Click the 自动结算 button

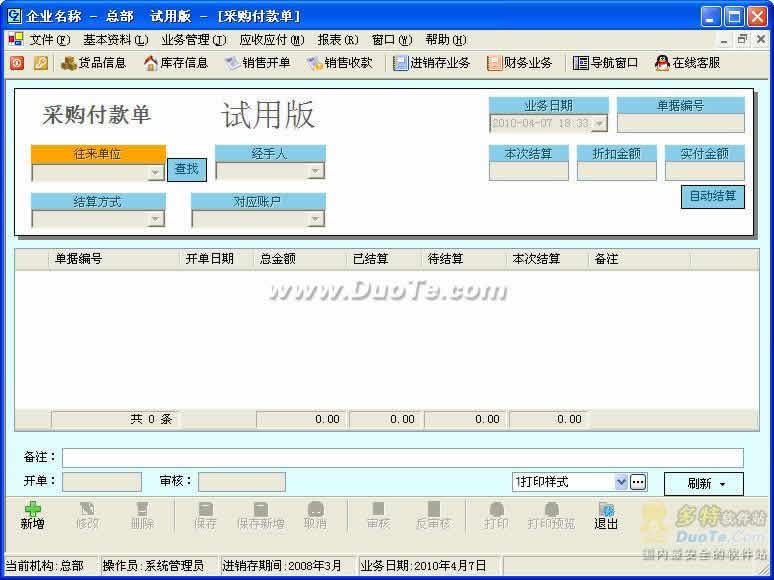click(712, 196)
